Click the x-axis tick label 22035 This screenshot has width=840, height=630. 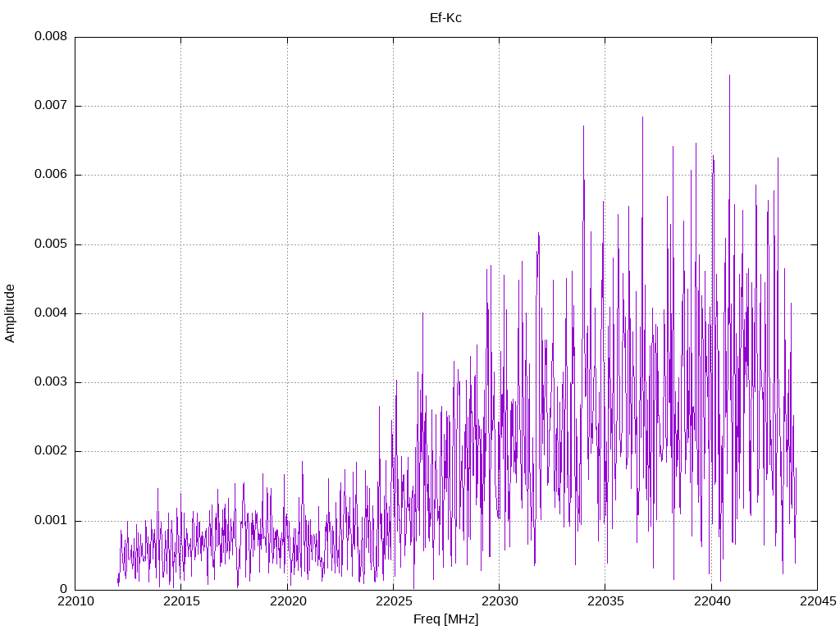pyautogui.click(x=606, y=601)
